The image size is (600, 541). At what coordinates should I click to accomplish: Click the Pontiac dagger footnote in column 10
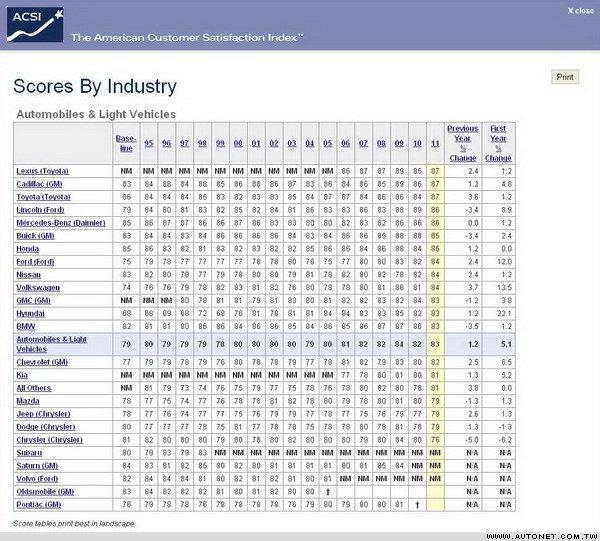(x=417, y=505)
